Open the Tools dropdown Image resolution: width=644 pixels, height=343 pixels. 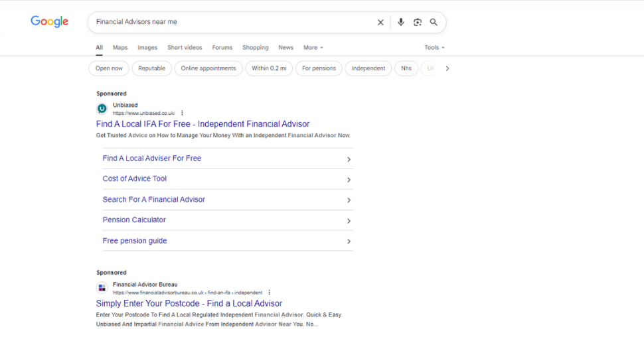pos(435,48)
